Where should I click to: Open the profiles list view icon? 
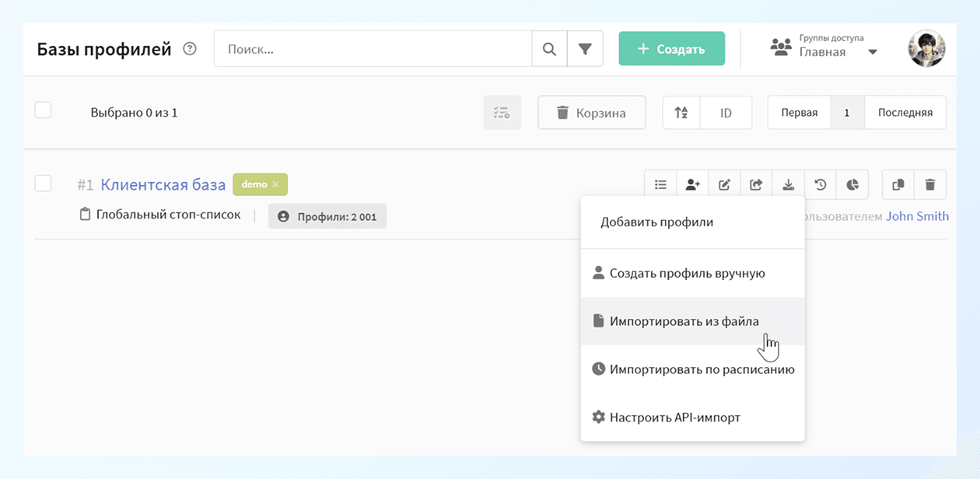(660, 184)
